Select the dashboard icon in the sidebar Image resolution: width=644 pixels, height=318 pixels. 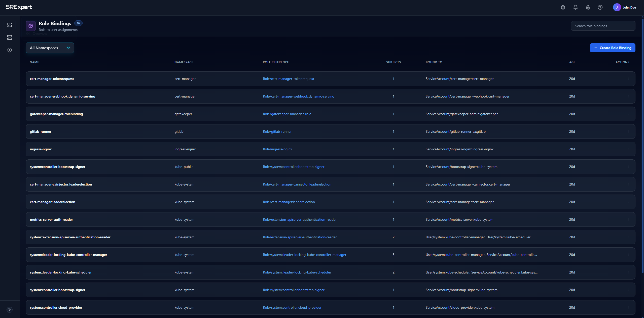click(10, 25)
